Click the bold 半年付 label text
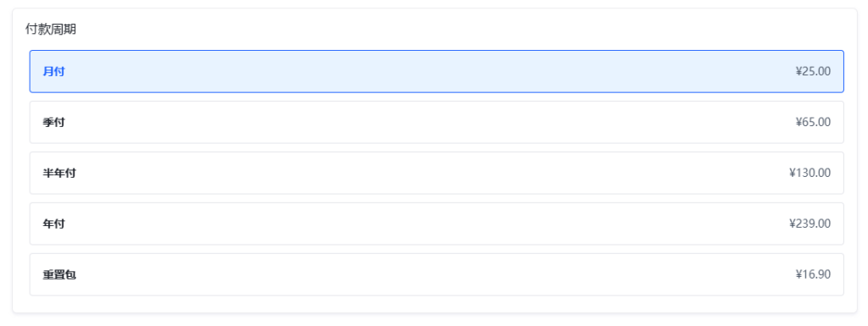Viewport: 868px width, 326px height. [59, 173]
